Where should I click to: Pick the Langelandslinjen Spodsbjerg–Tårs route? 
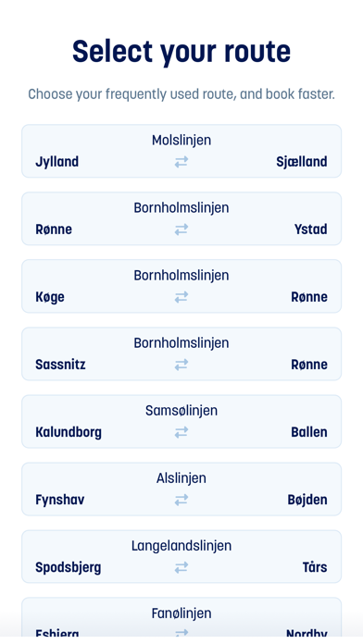[181, 556]
